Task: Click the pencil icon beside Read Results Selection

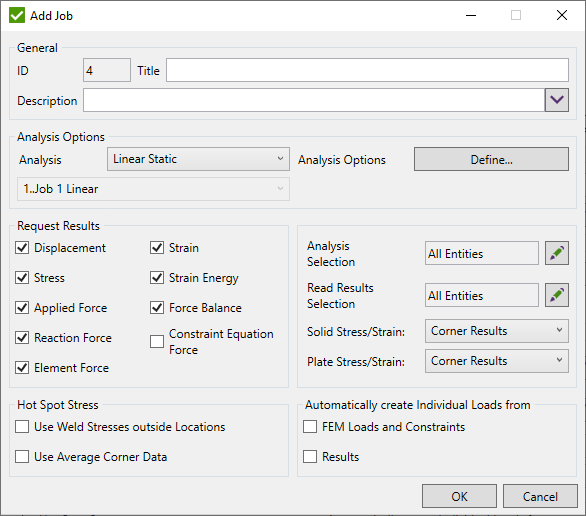Action: (556, 295)
